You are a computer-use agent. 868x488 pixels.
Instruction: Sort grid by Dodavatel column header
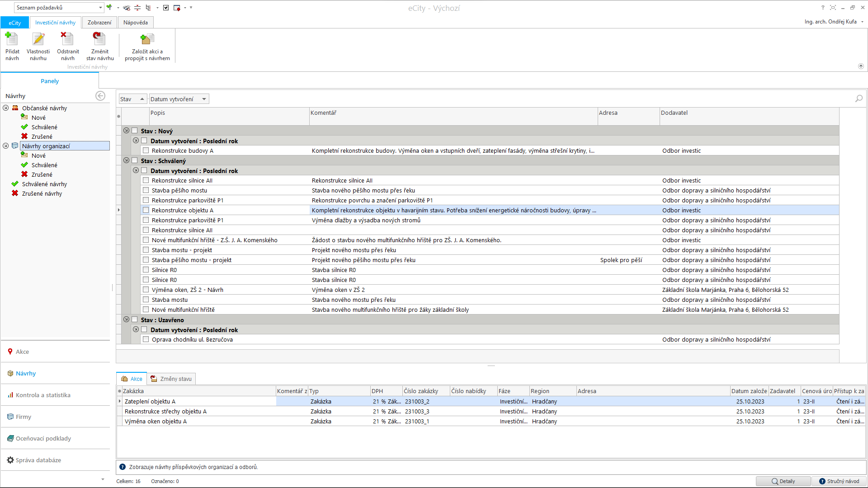pyautogui.click(x=749, y=116)
